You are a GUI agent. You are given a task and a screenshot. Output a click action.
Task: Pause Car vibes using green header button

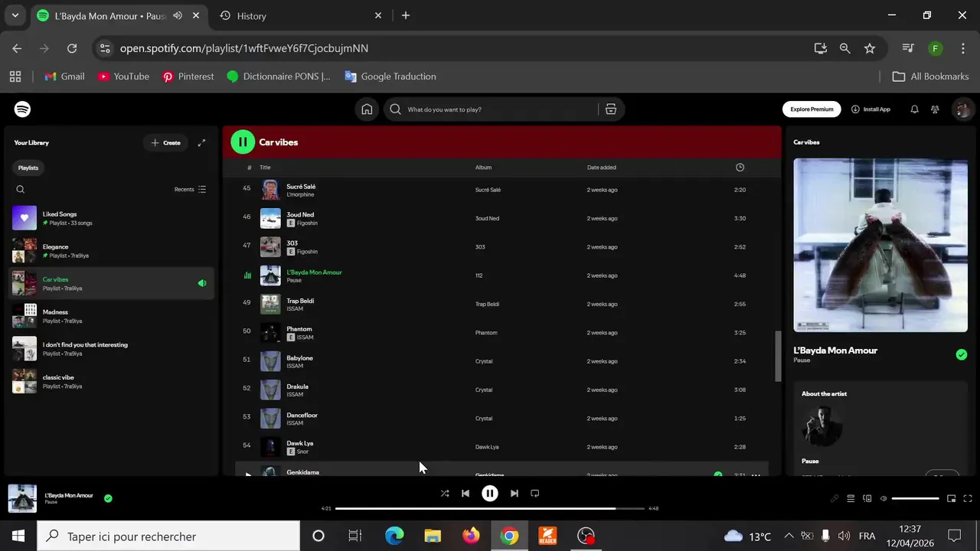point(243,142)
